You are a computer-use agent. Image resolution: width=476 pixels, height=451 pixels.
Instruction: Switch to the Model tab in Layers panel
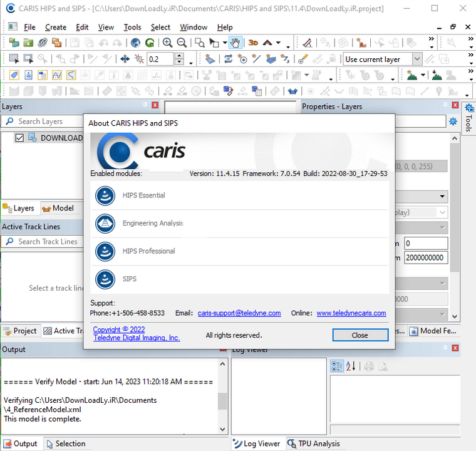(58, 209)
